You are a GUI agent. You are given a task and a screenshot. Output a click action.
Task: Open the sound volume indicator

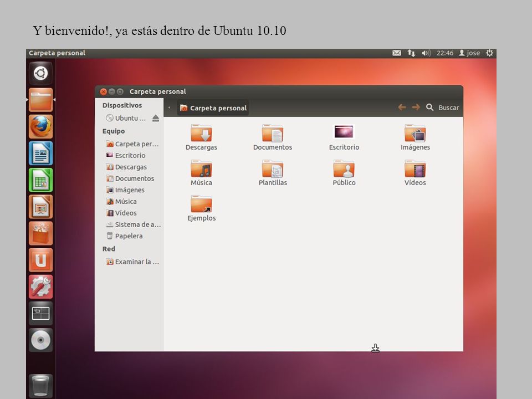tap(426, 53)
